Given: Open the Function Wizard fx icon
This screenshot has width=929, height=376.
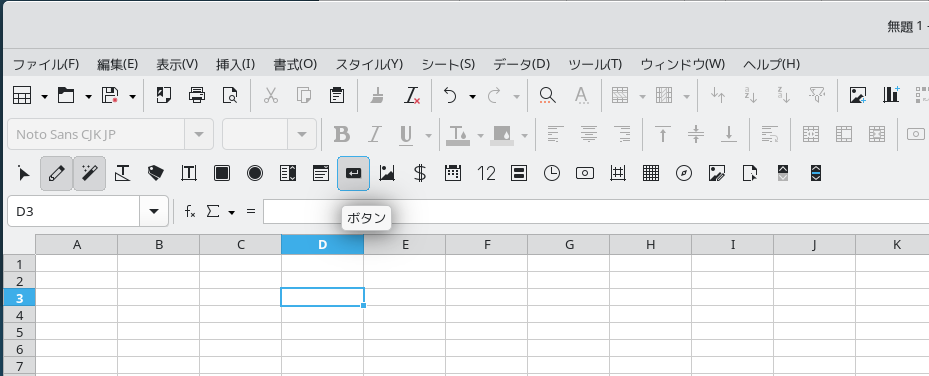Looking at the screenshot, I should pos(190,211).
